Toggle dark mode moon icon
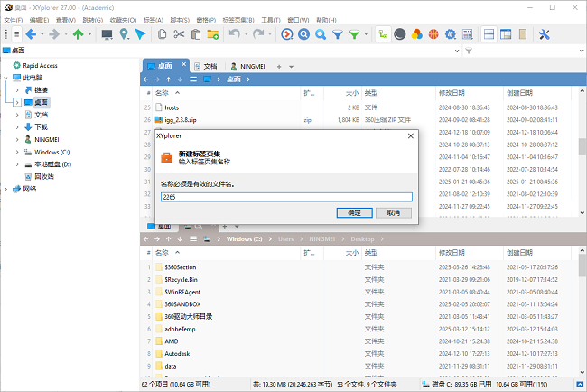 coord(400,34)
